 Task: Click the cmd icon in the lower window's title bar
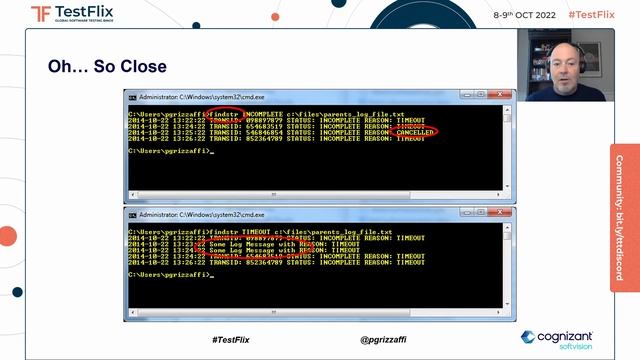click(133, 215)
